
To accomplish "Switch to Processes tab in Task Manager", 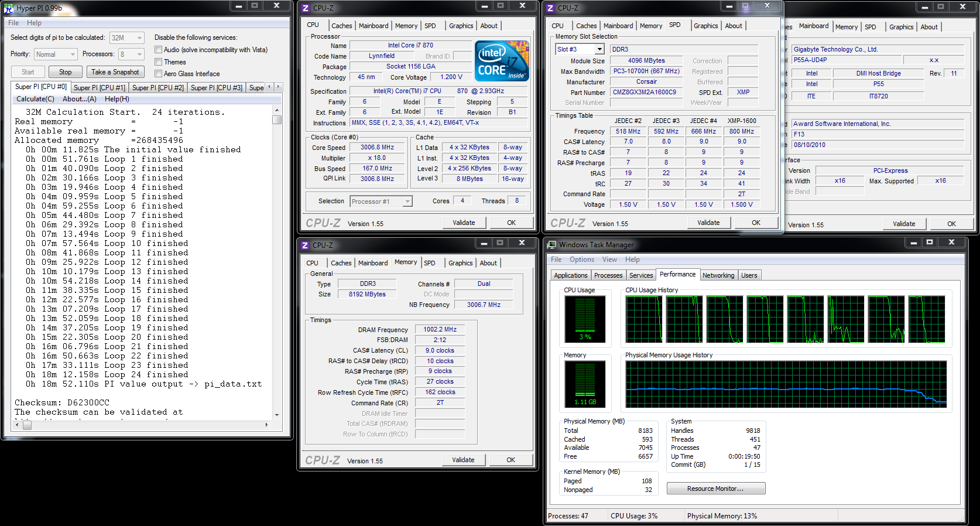I will (608, 275).
